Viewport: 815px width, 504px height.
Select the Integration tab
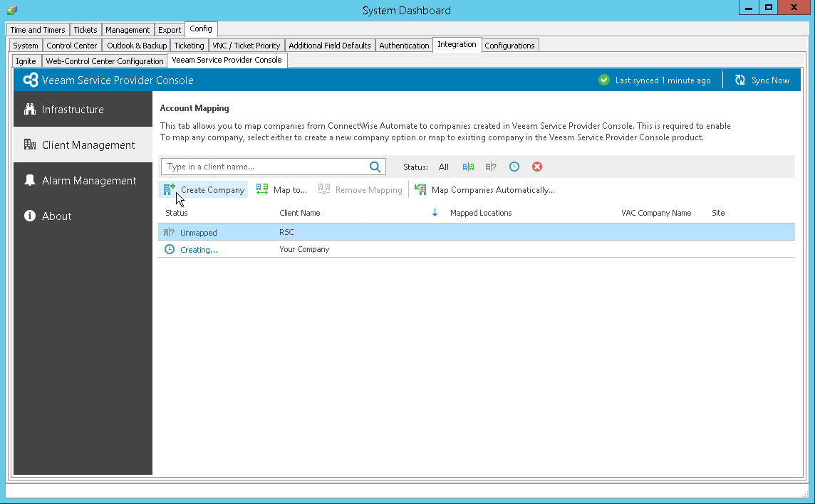click(457, 45)
